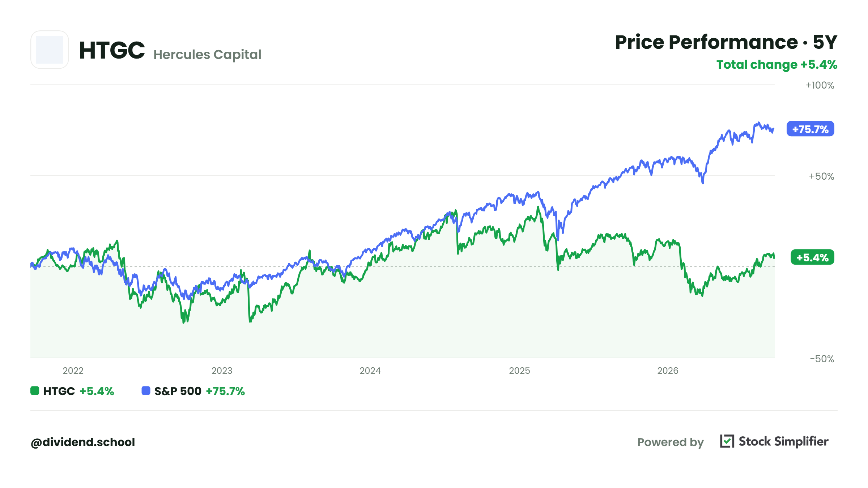Click the +100% y-axis label
This screenshot has height=488, width=868.
(x=820, y=85)
